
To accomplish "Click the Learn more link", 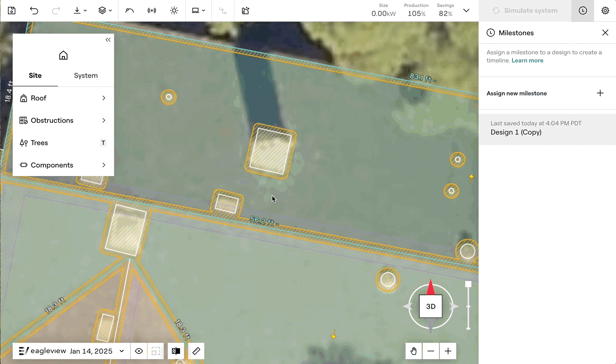I will (527, 60).
